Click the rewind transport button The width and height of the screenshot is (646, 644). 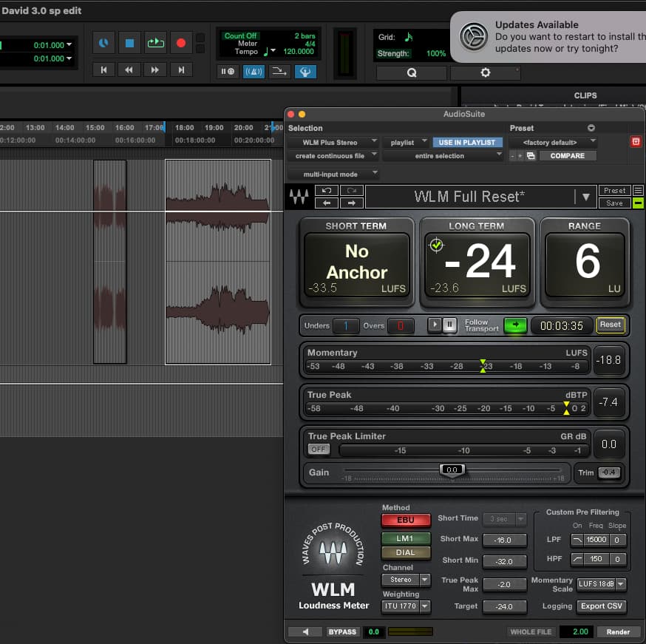[129, 70]
